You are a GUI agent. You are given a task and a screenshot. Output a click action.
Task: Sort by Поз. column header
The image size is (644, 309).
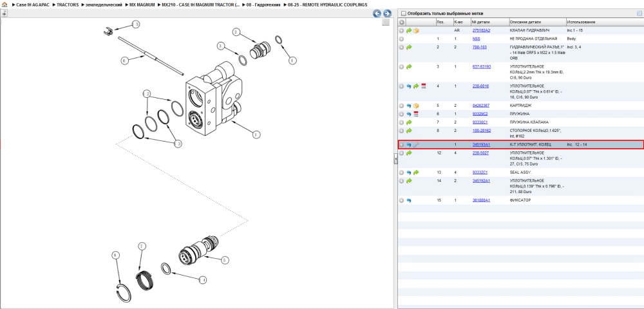[444, 22]
